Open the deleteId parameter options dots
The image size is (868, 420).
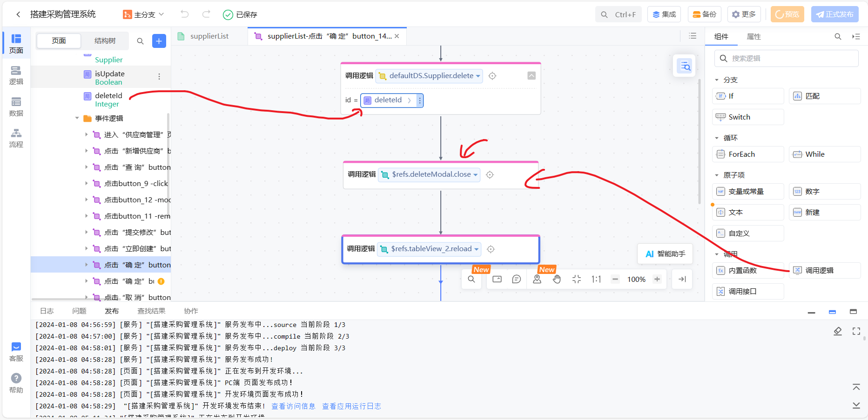coord(420,100)
